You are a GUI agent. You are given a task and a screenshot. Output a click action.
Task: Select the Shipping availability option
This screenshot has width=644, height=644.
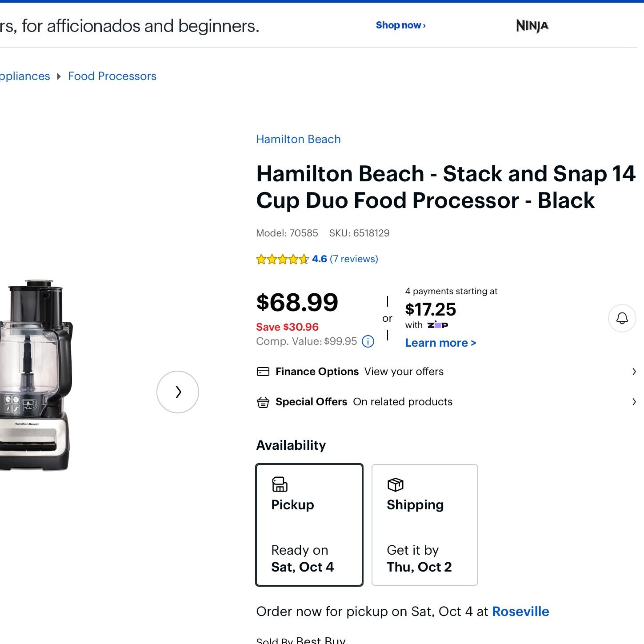[x=425, y=525]
